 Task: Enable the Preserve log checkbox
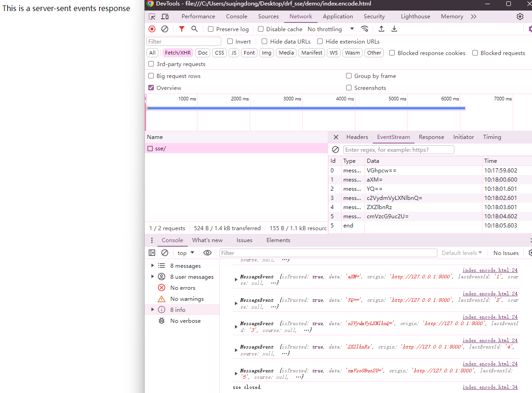pos(211,29)
